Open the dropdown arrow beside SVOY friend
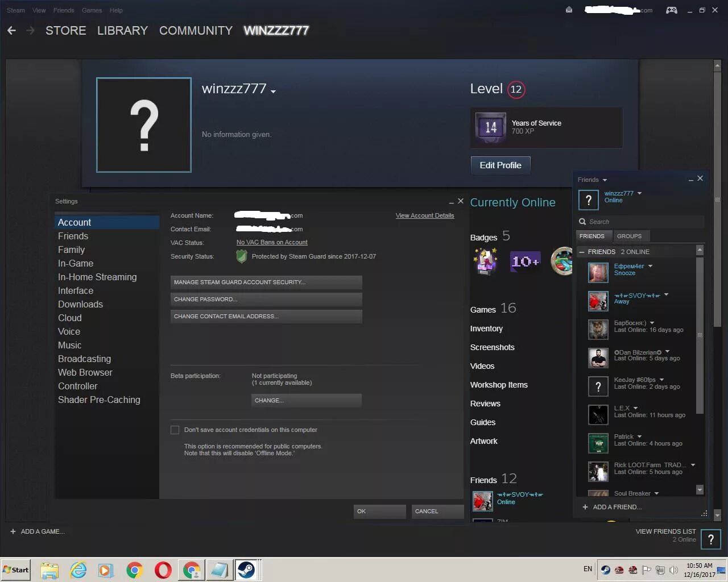 [666, 294]
